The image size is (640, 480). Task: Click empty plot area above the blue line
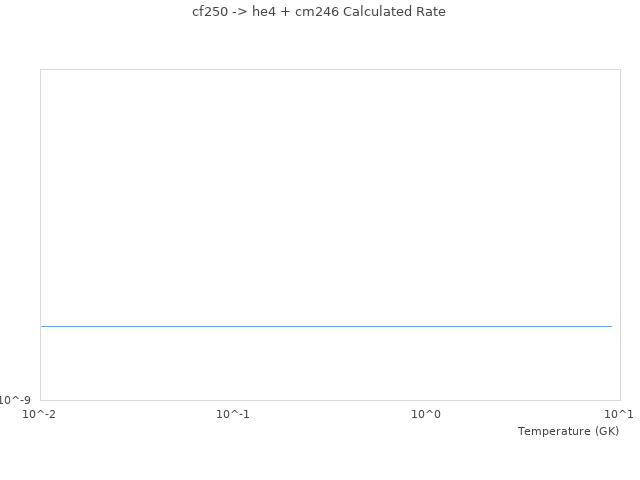326,190
